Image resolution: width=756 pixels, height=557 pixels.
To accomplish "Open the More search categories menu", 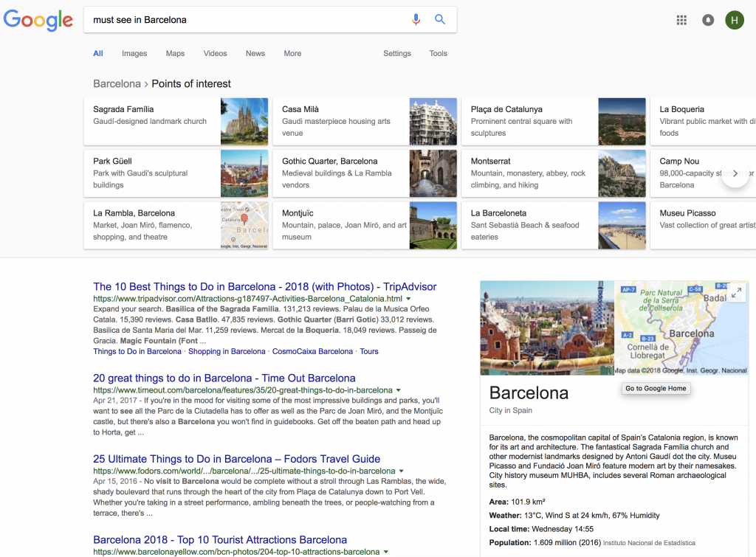I will 292,53.
